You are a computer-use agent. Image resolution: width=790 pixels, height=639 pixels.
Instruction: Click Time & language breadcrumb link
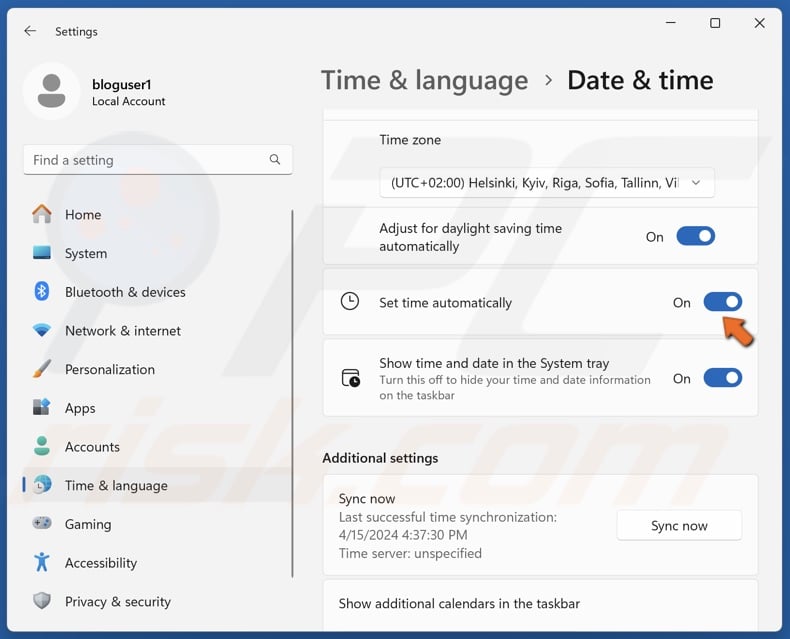pos(424,81)
